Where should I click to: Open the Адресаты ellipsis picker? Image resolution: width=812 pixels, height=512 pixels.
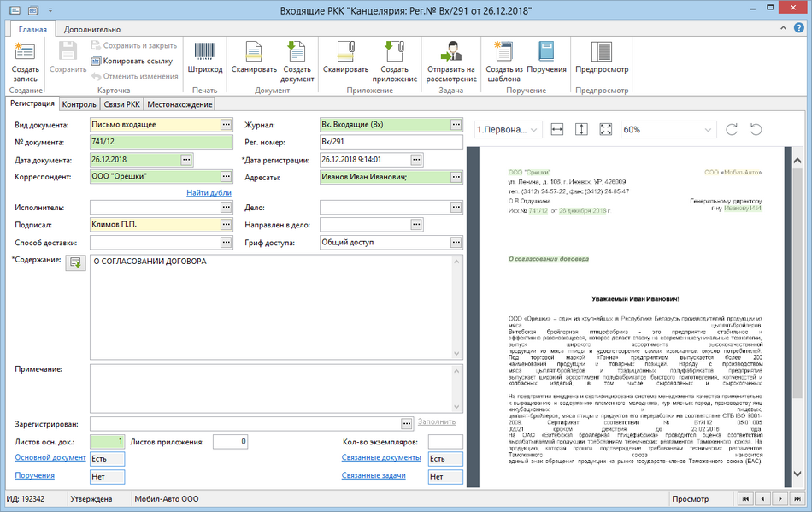point(456,177)
